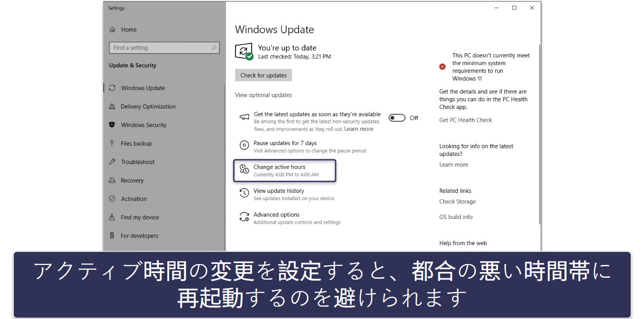Click the Windows Security shield icon
The image size is (644, 319).
pos(112,125)
